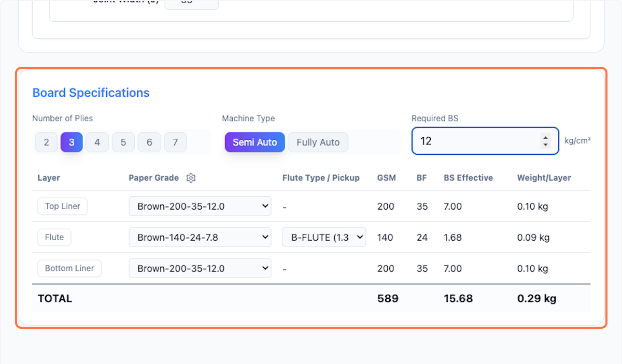
Task: Click the Bottom Liner layer label
Action: [69, 268]
